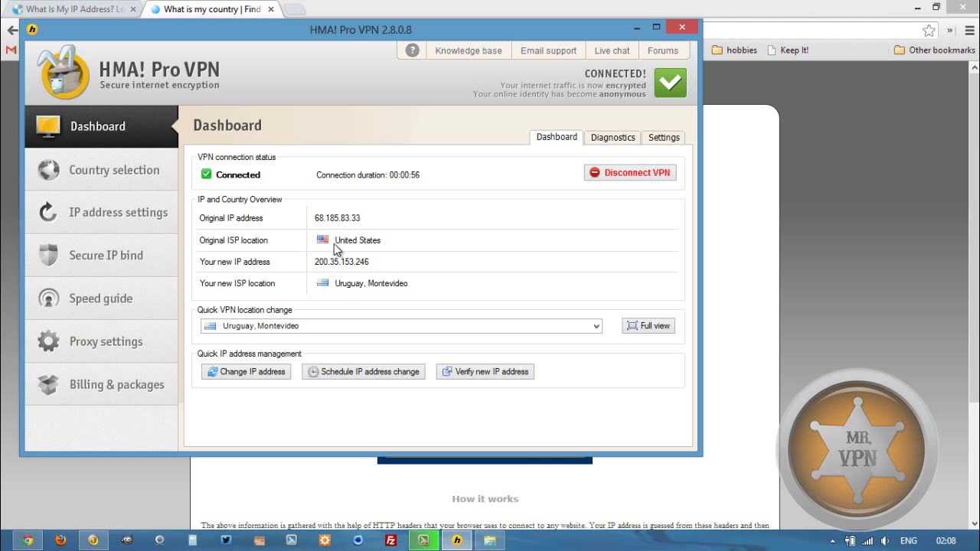Open File Explorer from the taskbar
The image size is (980, 551).
click(490, 540)
